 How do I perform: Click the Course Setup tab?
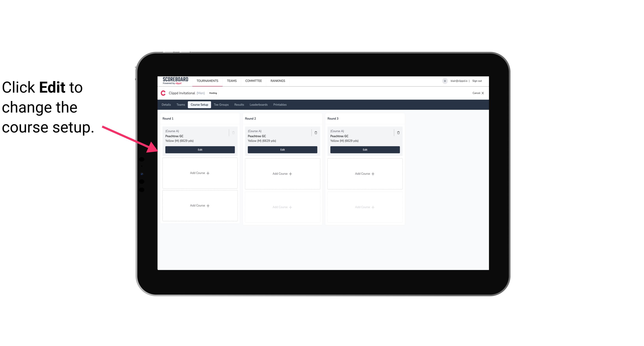point(199,104)
